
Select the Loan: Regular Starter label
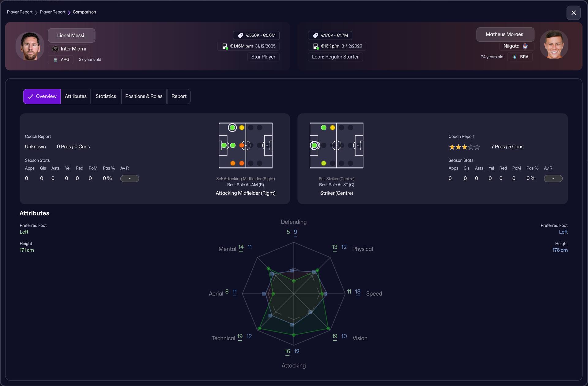pyautogui.click(x=335, y=57)
